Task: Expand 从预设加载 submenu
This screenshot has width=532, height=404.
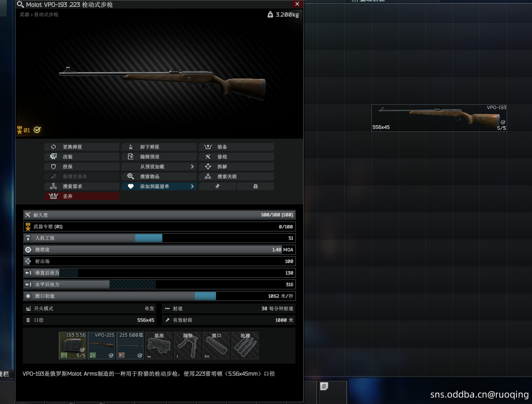Action: [x=159, y=167]
